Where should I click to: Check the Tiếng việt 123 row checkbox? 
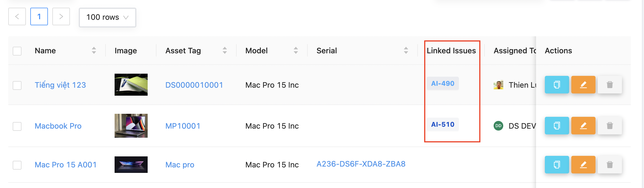(x=17, y=85)
